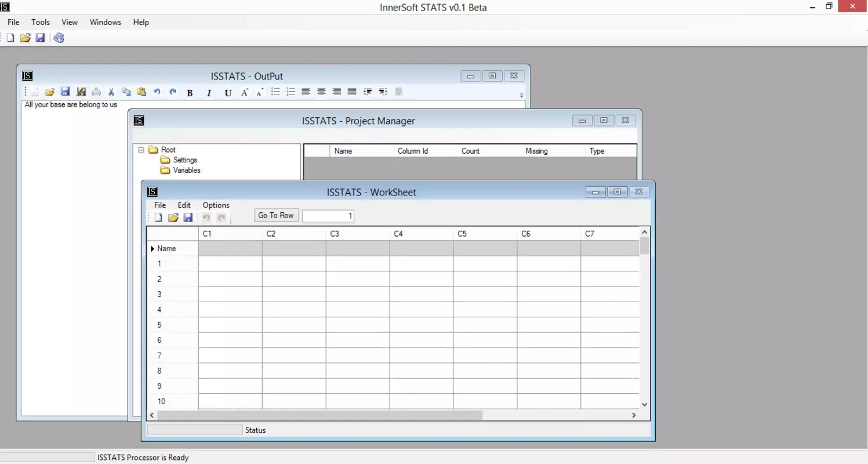868x464 pixels.
Task: Click Open folder icon in WorkSheet toolbar
Action: pyautogui.click(x=173, y=217)
